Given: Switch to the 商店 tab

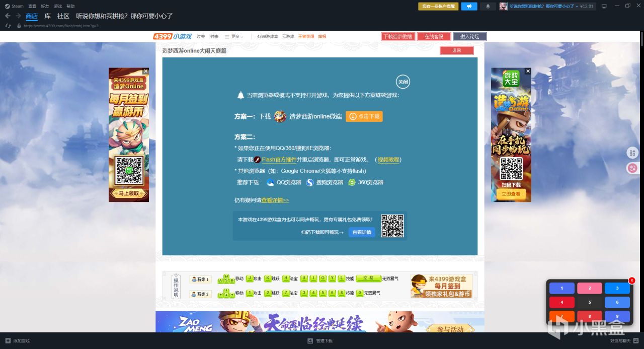Looking at the screenshot, I should pos(32,16).
